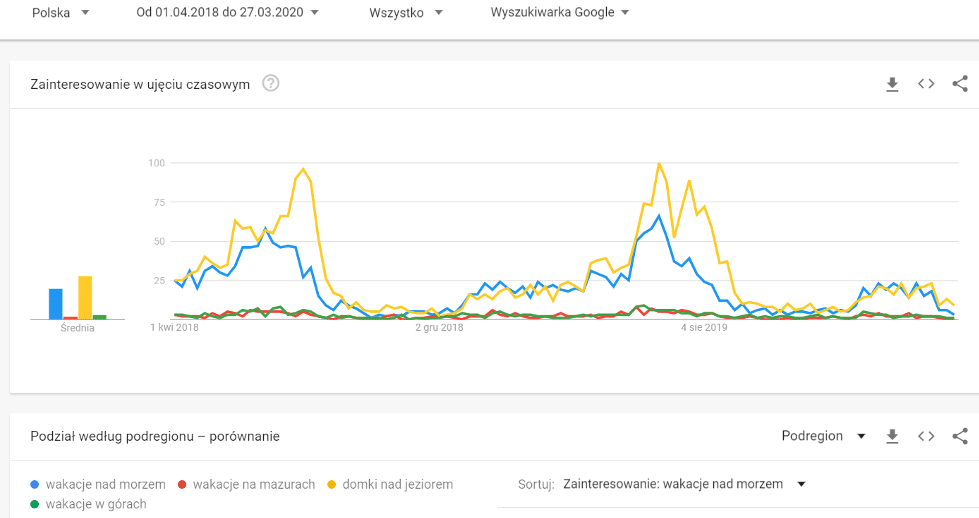The image size is (979, 518).
Task: Click embed code icon for time chart
Action: click(926, 84)
